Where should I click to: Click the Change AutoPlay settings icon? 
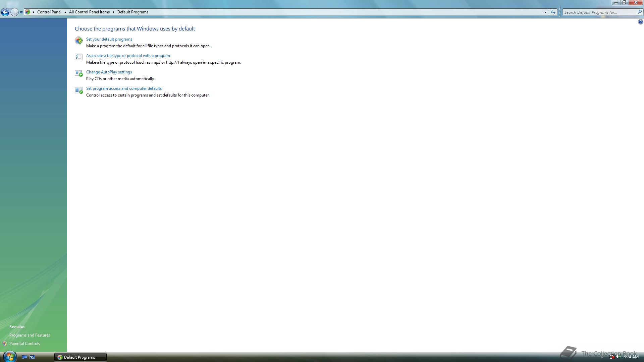pyautogui.click(x=78, y=73)
